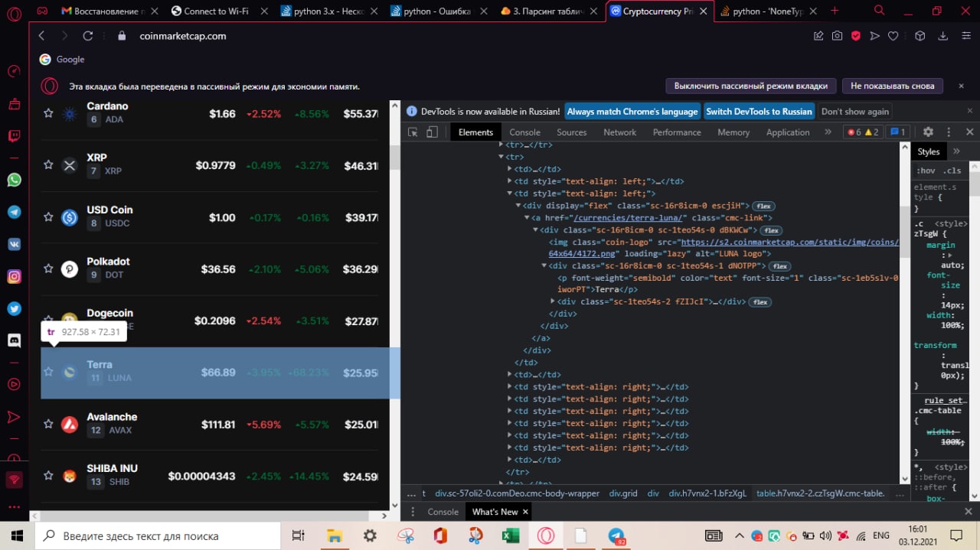This screenshot has width=980, height=550.
Task: Open GX Corner gamepad icon in tab bar
Action: (42, 11)
